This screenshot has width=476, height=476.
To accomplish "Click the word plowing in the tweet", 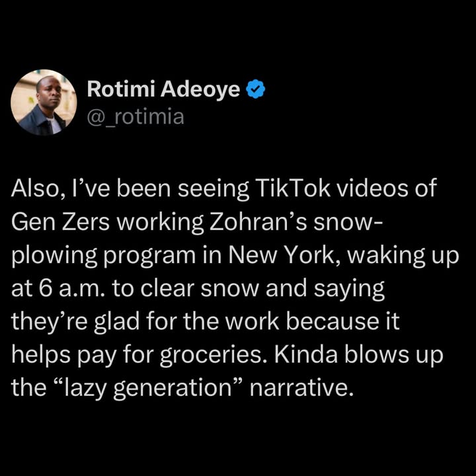I will tap(54, 256).
